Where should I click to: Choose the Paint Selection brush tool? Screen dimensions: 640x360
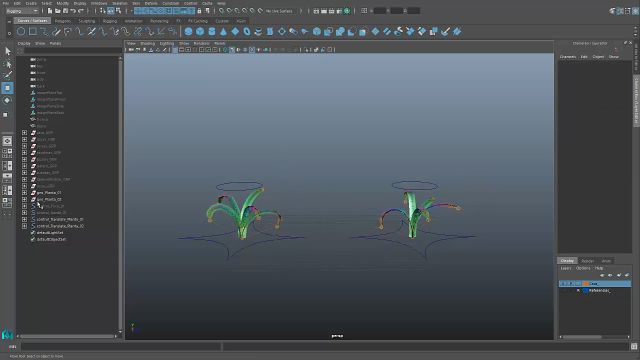click(7, 75)
